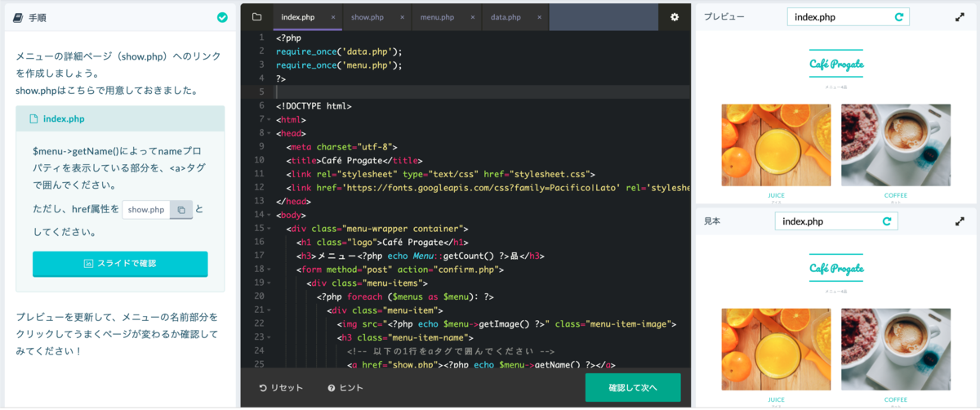Click the index.php heading in the instructions box
Viewport: 980px width, 410px height.
pos(64,118)
